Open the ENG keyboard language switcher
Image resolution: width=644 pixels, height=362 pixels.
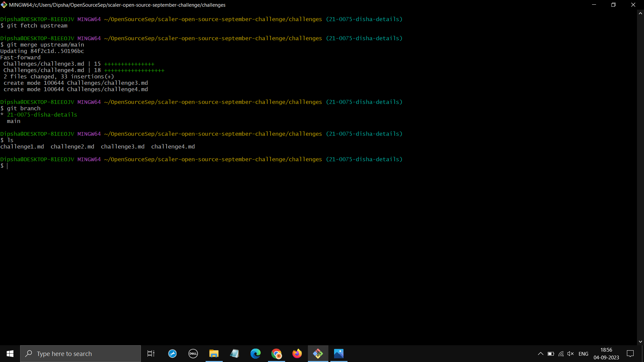(584, 354)
